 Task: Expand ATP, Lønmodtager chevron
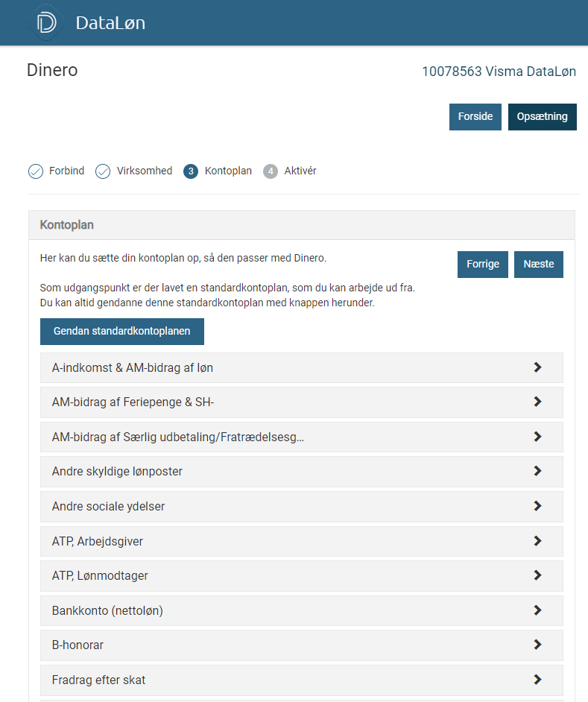pyautogui.click(x=538, y=575)
